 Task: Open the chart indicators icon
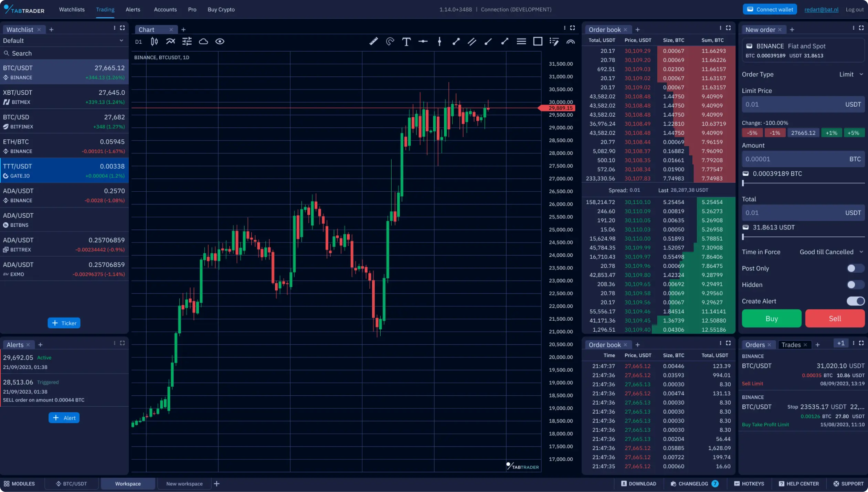coord(170,42)
